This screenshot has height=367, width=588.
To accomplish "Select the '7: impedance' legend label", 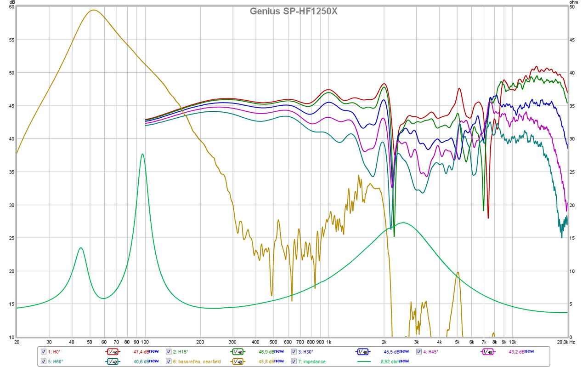I will coord(313,361).
